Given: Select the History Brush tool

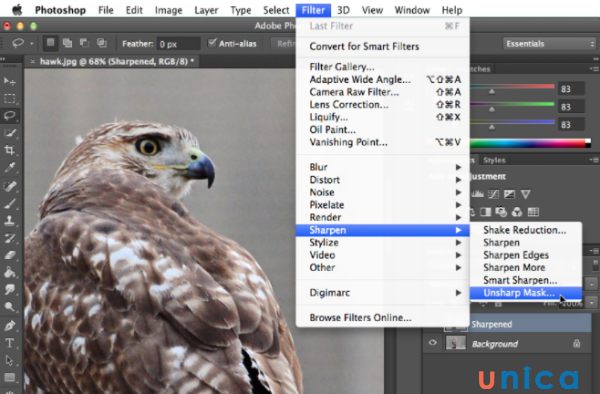Looking at the screenshot, I should tap(10, 238).
